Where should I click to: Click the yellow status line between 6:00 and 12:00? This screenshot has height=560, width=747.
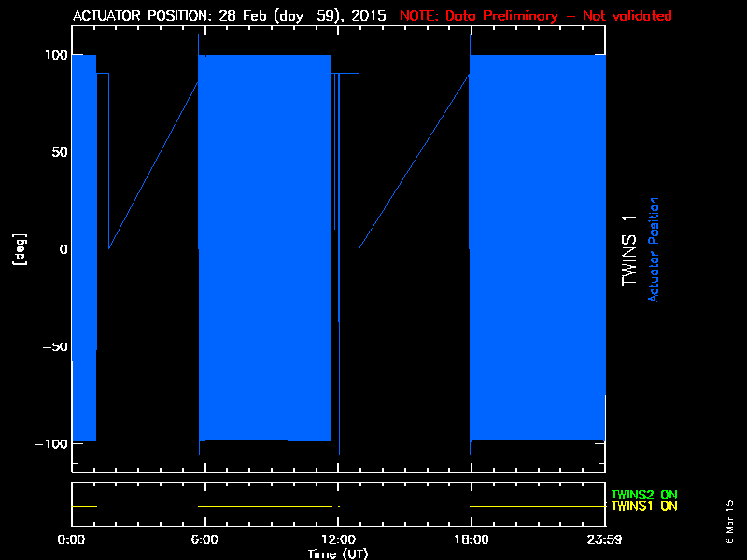coord(266,506)
